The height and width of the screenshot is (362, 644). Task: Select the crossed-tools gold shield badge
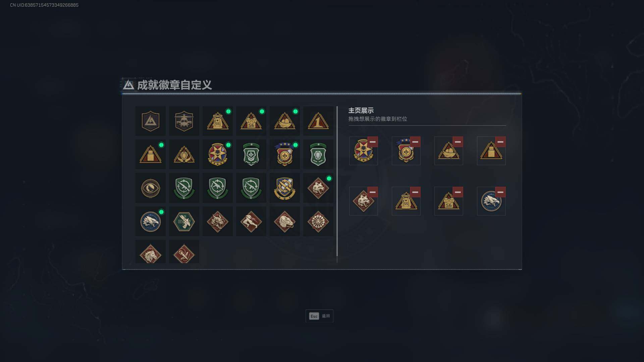(x=284, y=188)
